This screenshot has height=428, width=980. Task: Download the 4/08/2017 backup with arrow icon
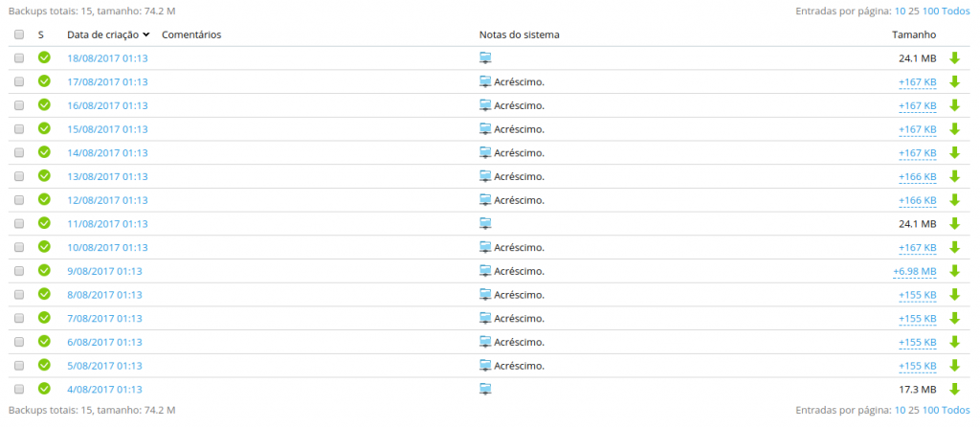[954, 389]
